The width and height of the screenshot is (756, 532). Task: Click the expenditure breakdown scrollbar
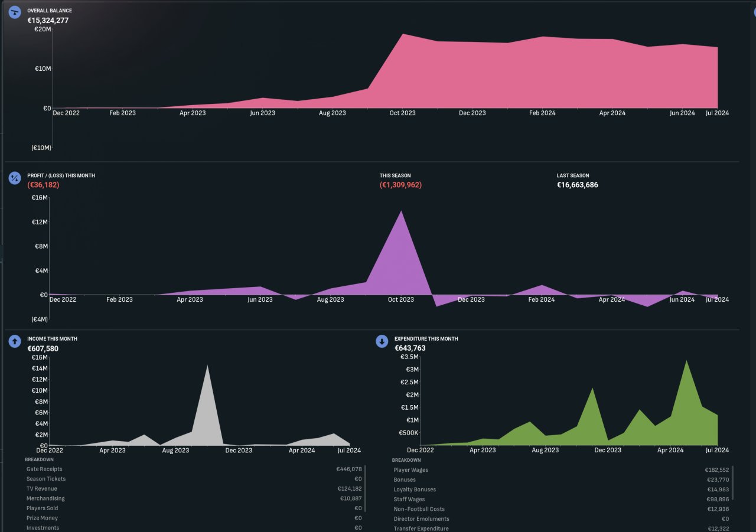click(733, 483)
